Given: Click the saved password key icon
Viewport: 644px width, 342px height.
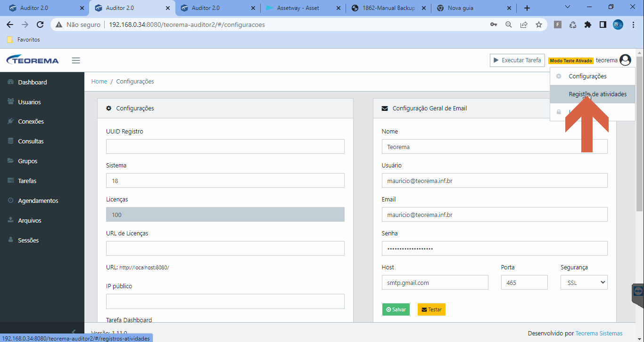Looking at the screenshot, I should click(x=494, y=25).
